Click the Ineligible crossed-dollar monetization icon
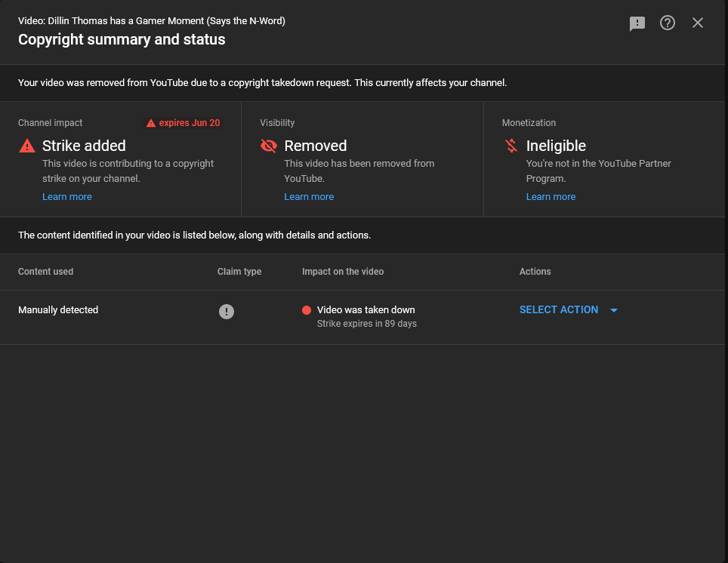 pyautogui.click(x=511, y=146)
